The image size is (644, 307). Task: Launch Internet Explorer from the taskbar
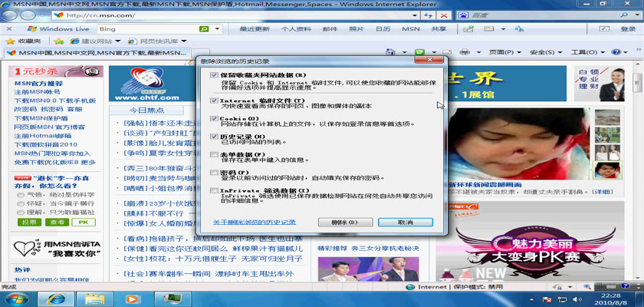(57, 298)
